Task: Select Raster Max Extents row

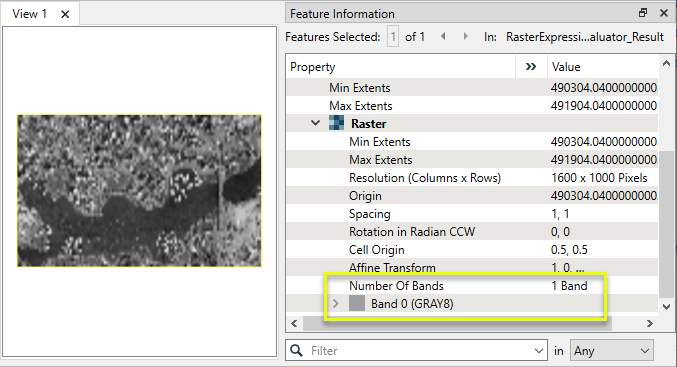Action: point(472,160)
